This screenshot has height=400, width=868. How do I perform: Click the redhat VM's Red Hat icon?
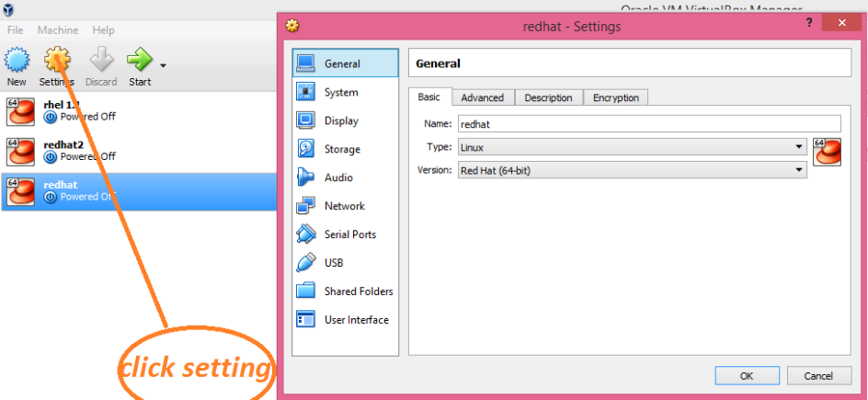click(x=20, y=192)
